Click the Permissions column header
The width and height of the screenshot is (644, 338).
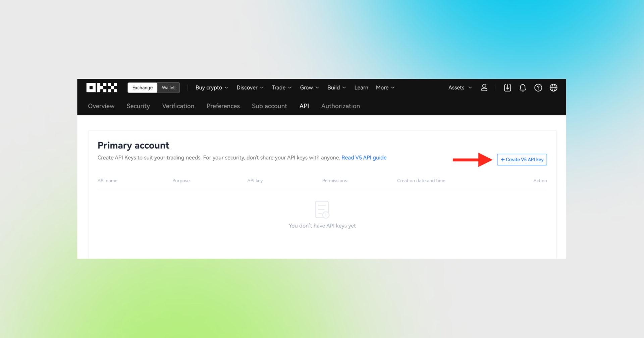click(334, 180)
